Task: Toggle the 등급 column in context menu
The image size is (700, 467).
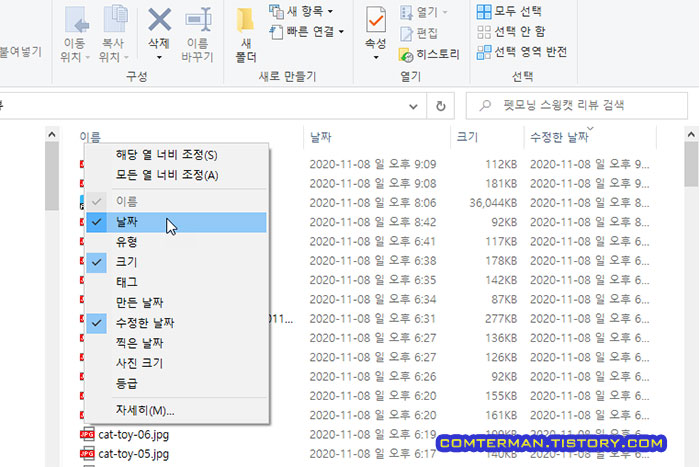Action: click(177, 384)
